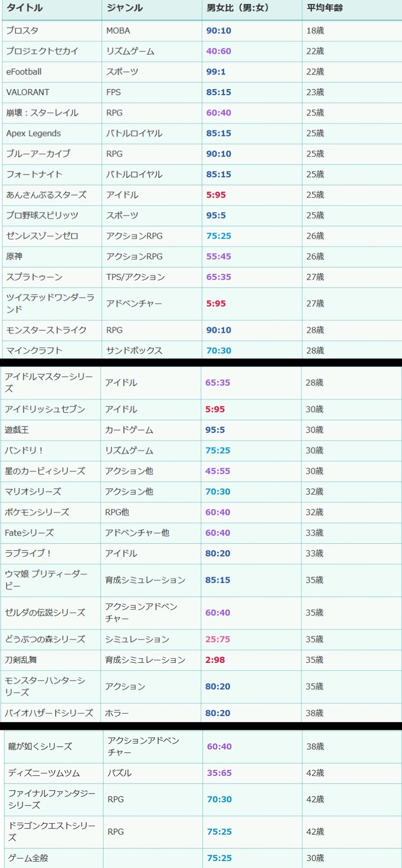Select the ドラゴンクエストシリーズ title cell

pos(54,832)
